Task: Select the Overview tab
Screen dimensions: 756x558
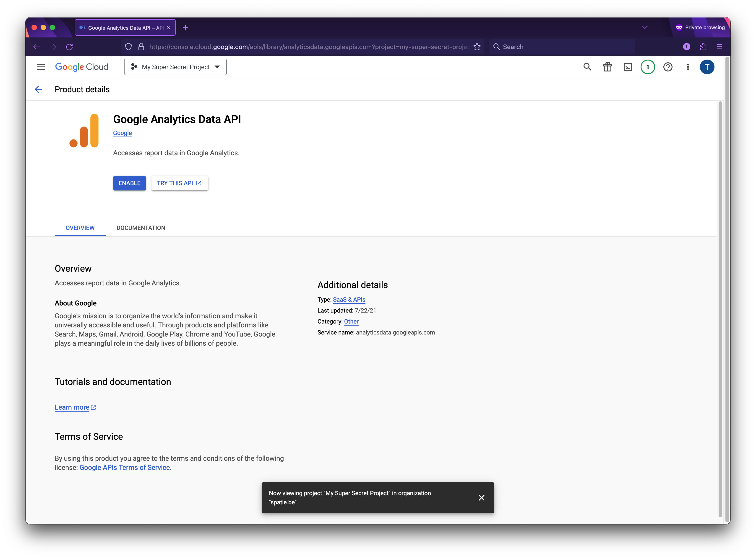Action: pos(80,228)
